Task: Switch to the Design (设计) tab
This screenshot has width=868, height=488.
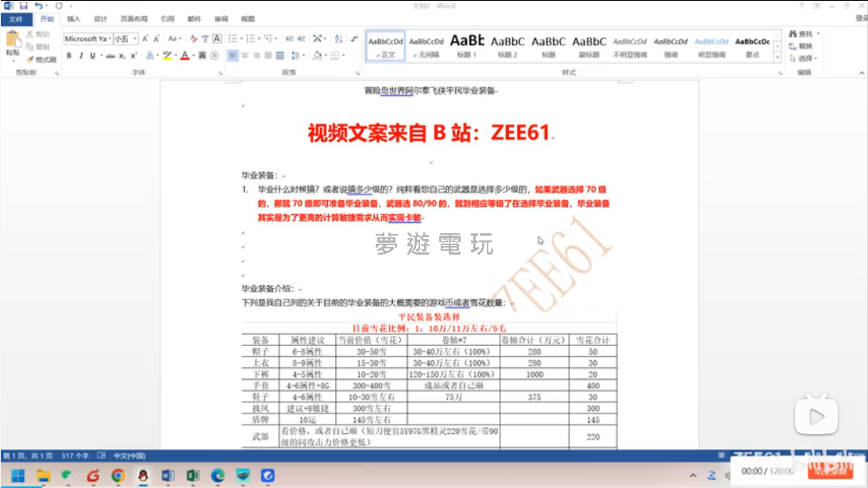Action: pyautogui.click(x=100, y=19)
